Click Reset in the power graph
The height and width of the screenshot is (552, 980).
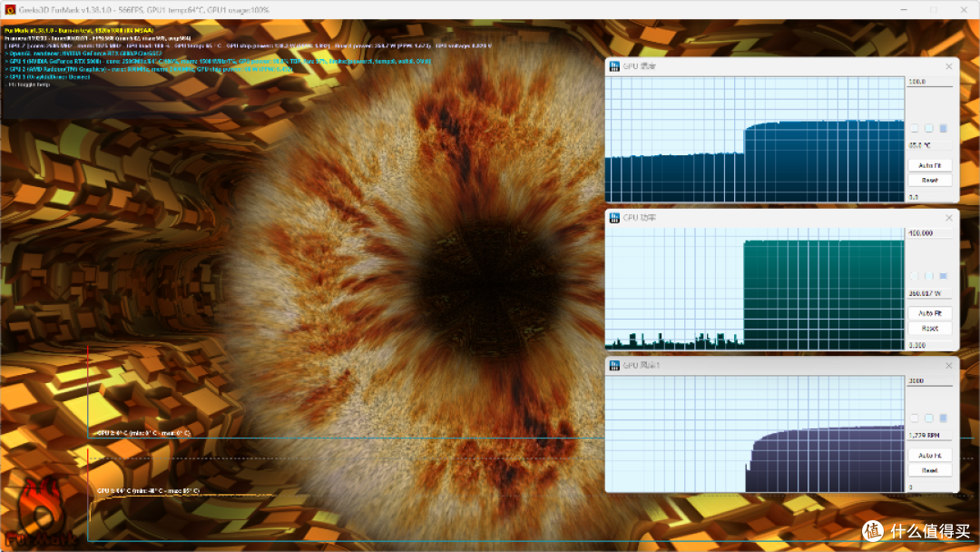[x=930, y=328]
